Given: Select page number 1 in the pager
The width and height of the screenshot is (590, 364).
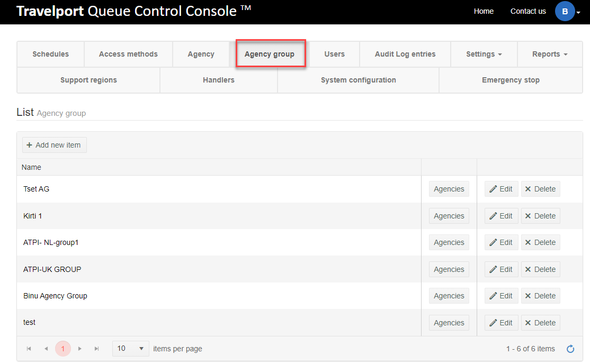Looking at the screenshot, I should coord(63,349).
